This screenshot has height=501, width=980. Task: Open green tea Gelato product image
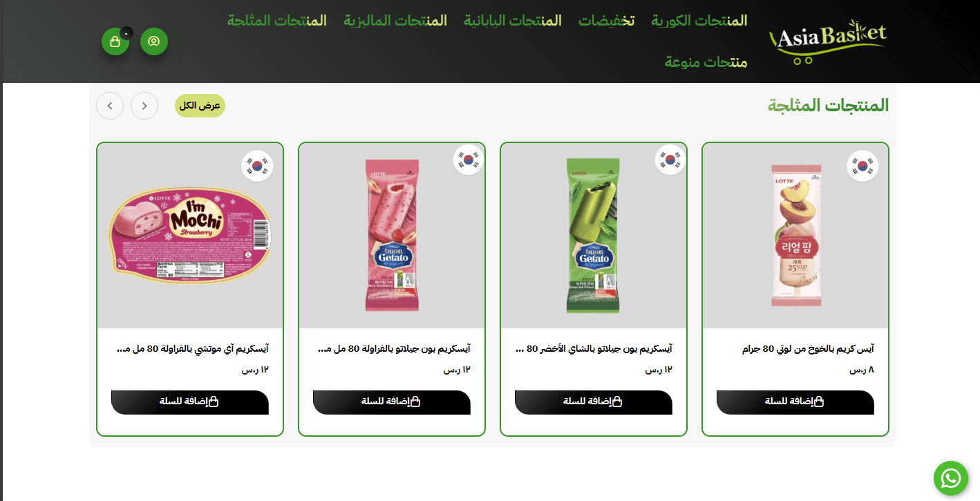tap(594, 236)
